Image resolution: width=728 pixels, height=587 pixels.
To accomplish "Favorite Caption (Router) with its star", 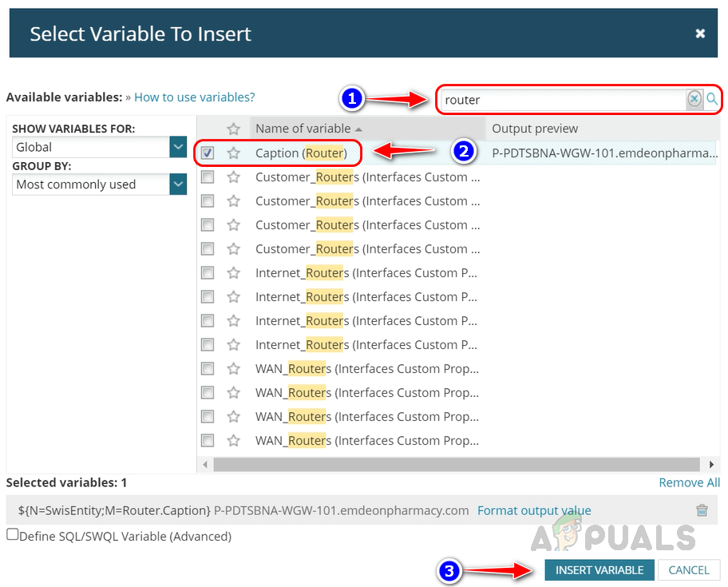I will pyautogui.click(x=234, y=153).
